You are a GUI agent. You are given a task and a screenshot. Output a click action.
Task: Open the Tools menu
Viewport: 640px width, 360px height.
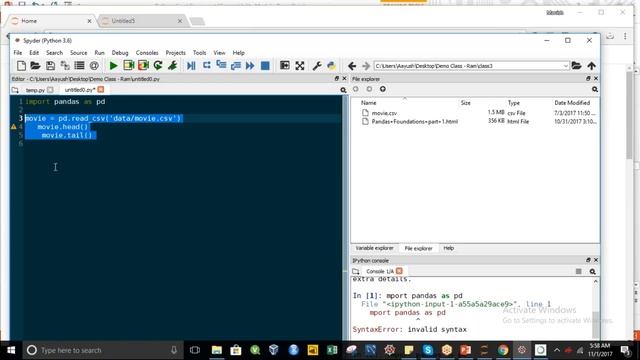pyautogui.click(x=199, y=53)
